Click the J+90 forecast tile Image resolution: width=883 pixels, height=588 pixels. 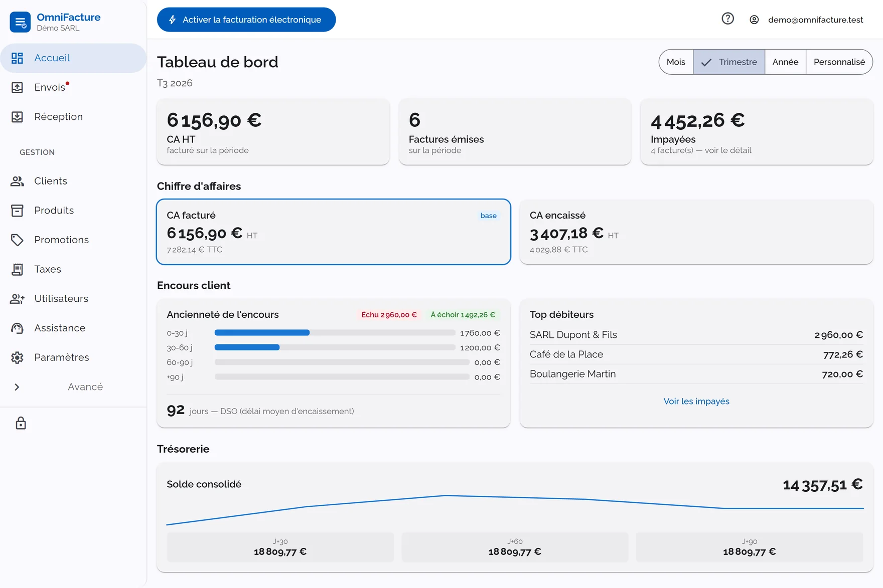[750, 547]
